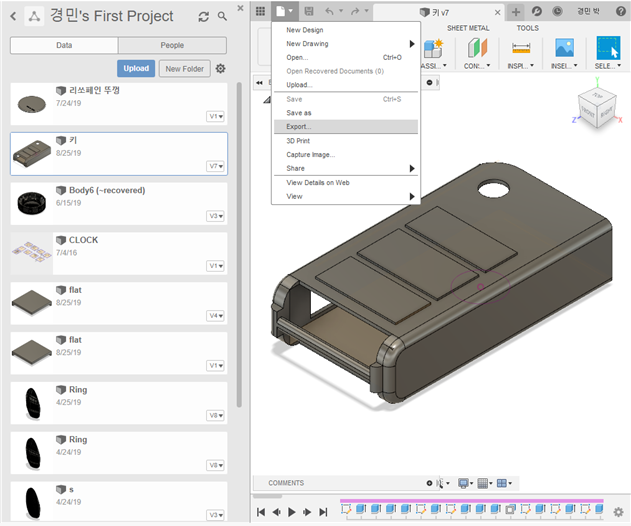This screenshot has height=526, width=631.
Task: Switch to the People tab
Action: tap(172, 45)
